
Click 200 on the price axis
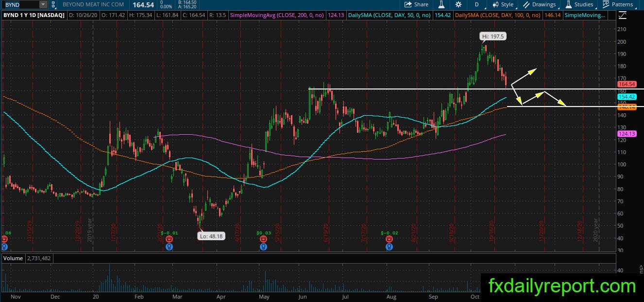[622, 42]
